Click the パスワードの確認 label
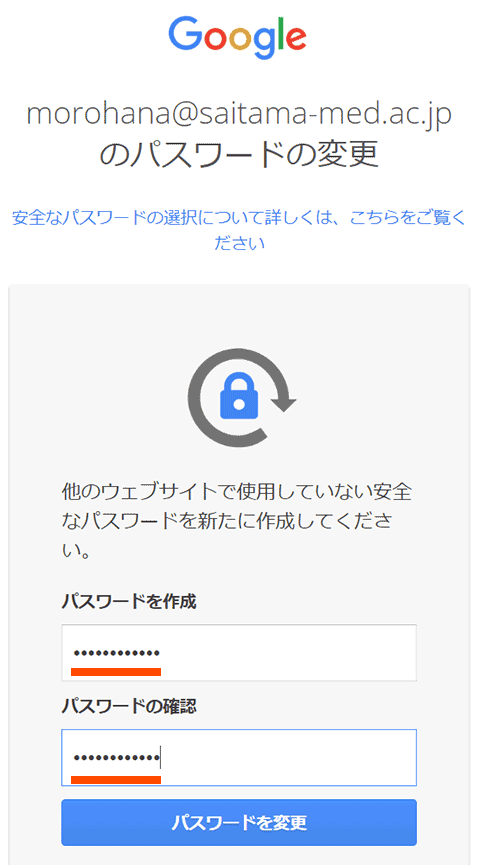480x865 pixels. [x=129, y=707]
